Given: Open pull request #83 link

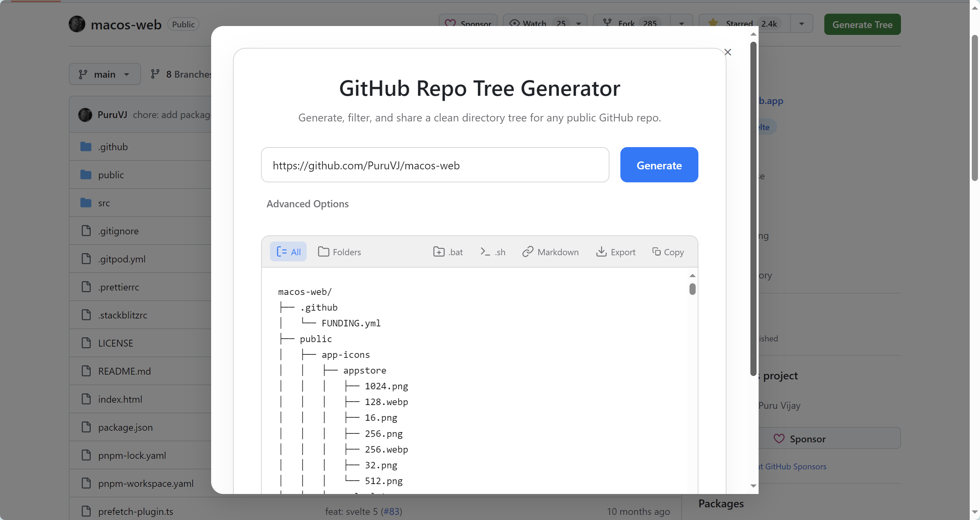Looking at the screenshot, I should [x=392, y=512].
